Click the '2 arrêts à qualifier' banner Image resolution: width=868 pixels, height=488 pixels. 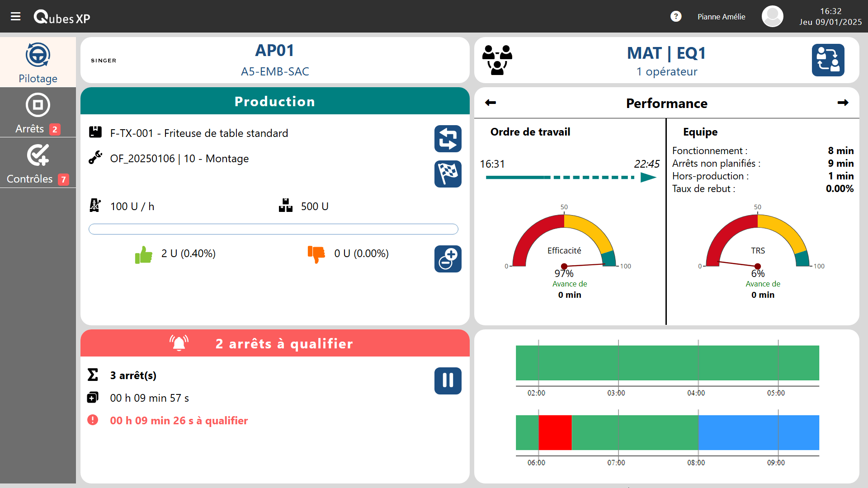click(275, 343)
